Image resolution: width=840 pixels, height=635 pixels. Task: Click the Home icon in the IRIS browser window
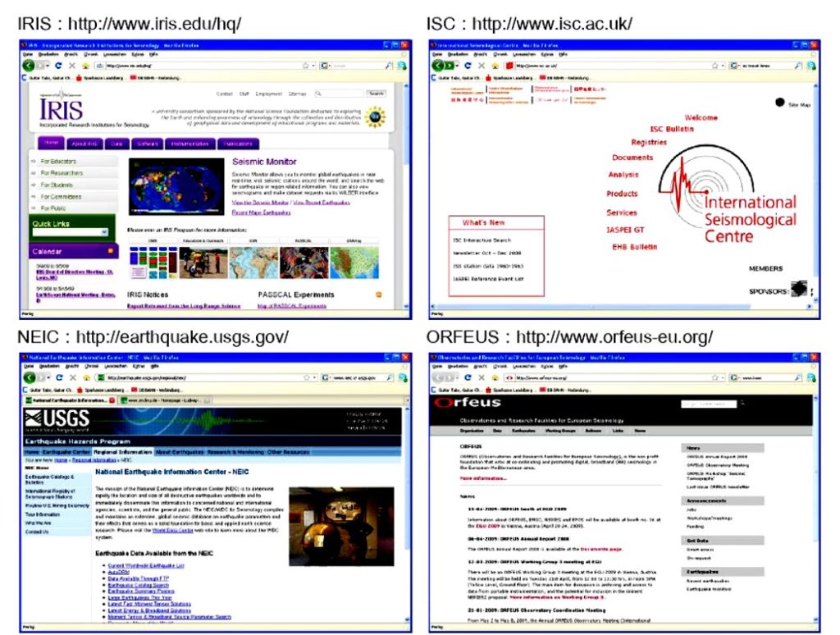pyautogui.click(x=85, y=66)
